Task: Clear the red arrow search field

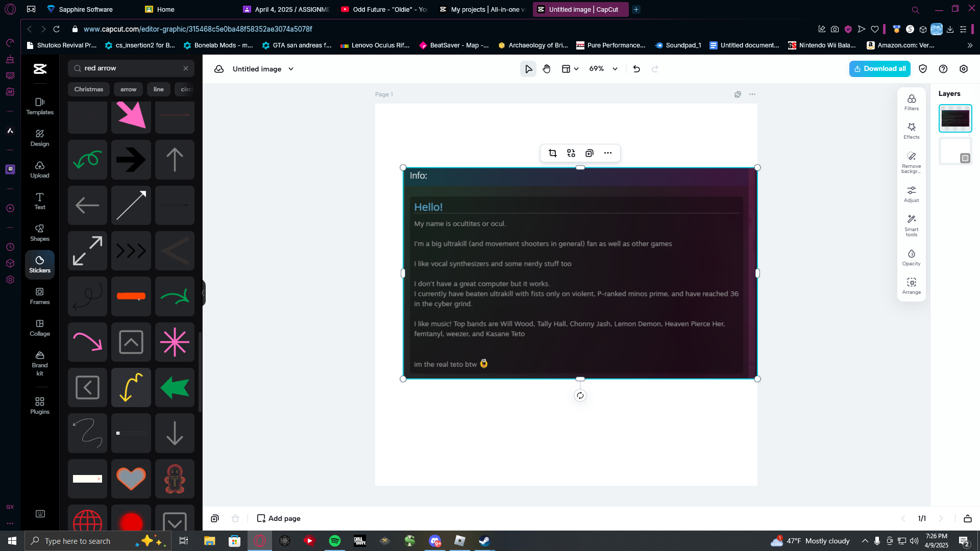Action: click(186, 68)
